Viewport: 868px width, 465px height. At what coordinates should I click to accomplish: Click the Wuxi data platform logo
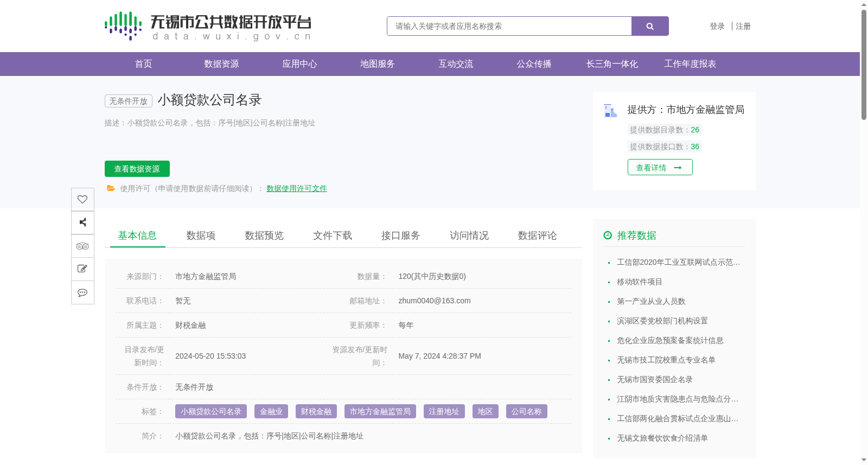(x=208, y=26)
